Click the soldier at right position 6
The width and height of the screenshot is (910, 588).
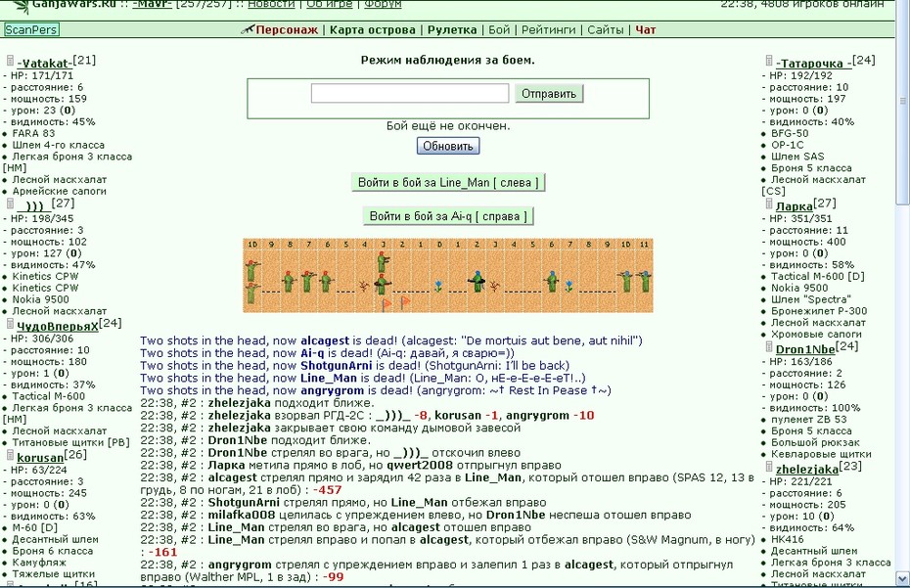click(x=551, y=281)
